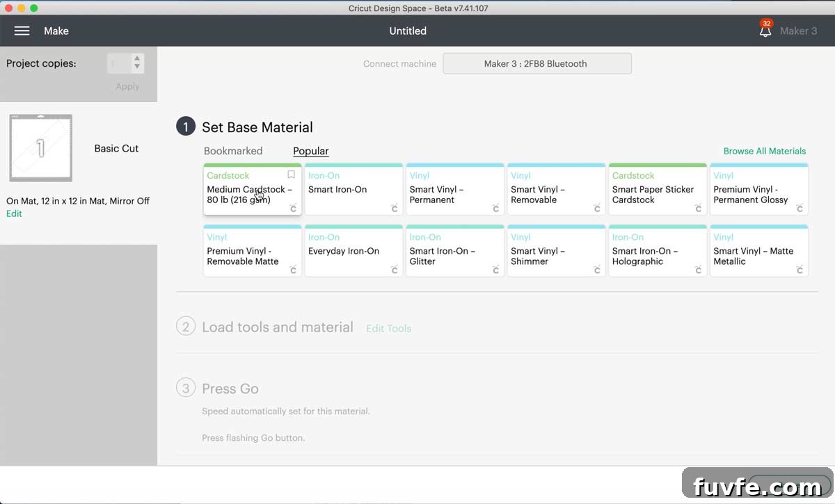Click the Apply button for copies

pyautogui.click(x=127, y=86)
